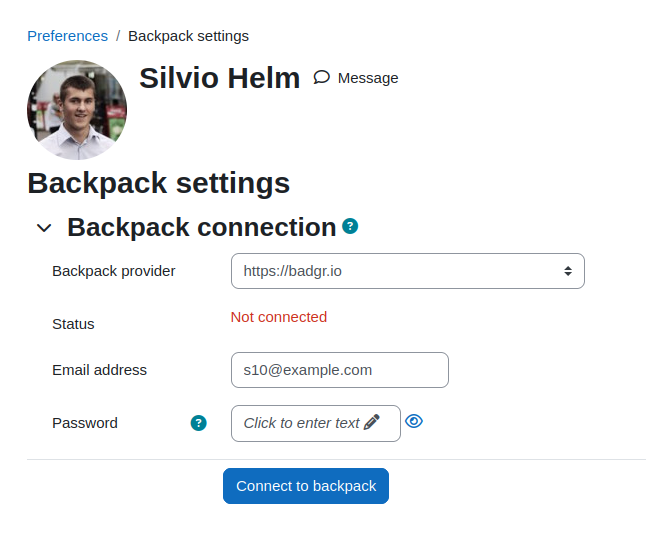Click the Backpack settings breadcrumb item
The height and width of the screenshot is (542, 646).
pos(188,36)
